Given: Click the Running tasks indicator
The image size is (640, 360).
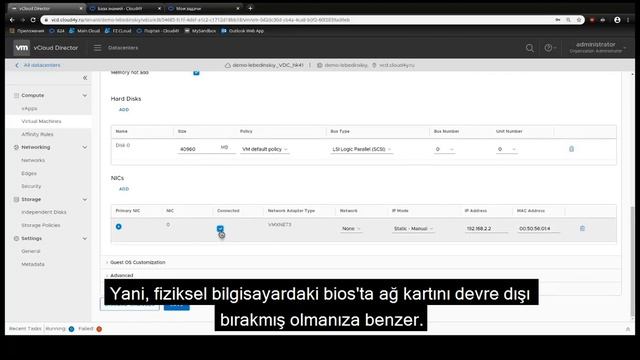Looking at the screenshot, I should coord(60,329).
